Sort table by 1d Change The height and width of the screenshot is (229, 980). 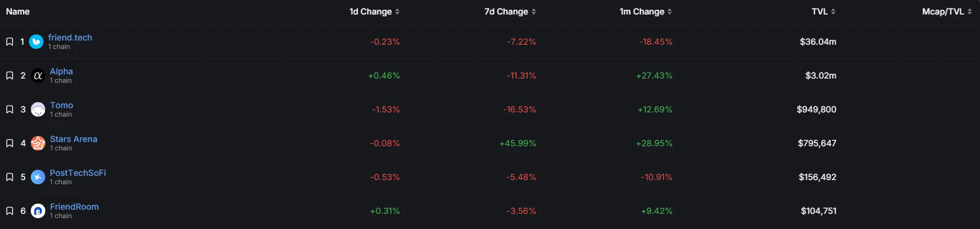click(x=374, y=11)
